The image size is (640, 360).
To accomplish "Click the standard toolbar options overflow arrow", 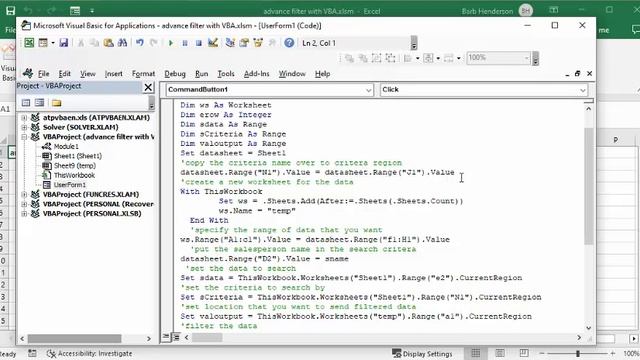I will pos(414,43).
